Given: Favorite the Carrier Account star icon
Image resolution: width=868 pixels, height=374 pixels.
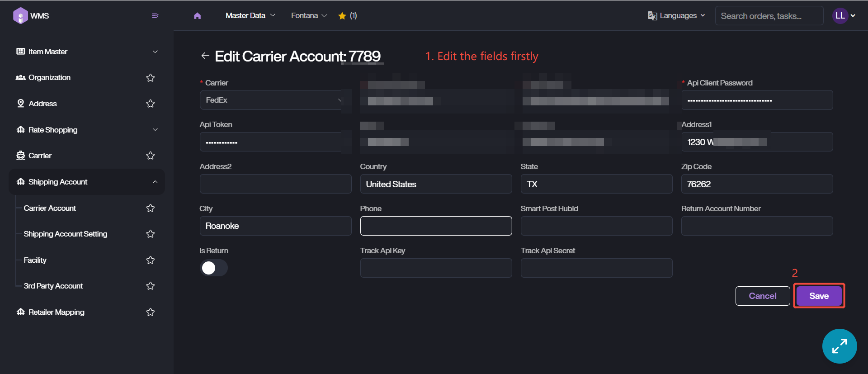Looking at the screenshot, I should click(x=151, y=208).
